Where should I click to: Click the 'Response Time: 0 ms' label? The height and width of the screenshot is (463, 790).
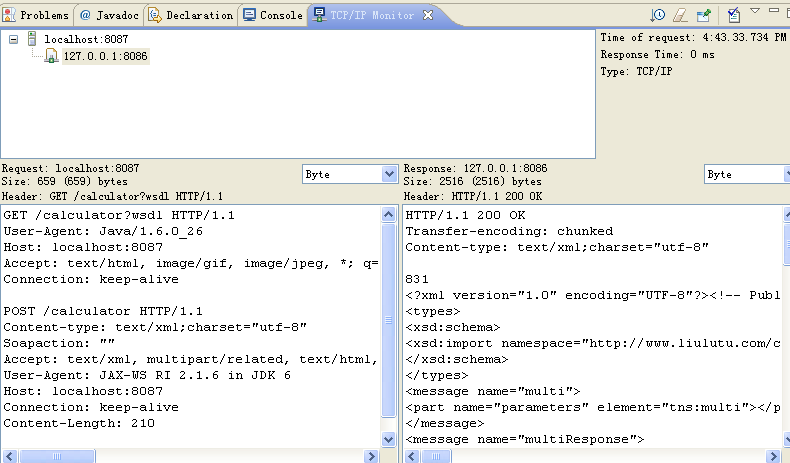pyautogui.click(x=657, y=54)
